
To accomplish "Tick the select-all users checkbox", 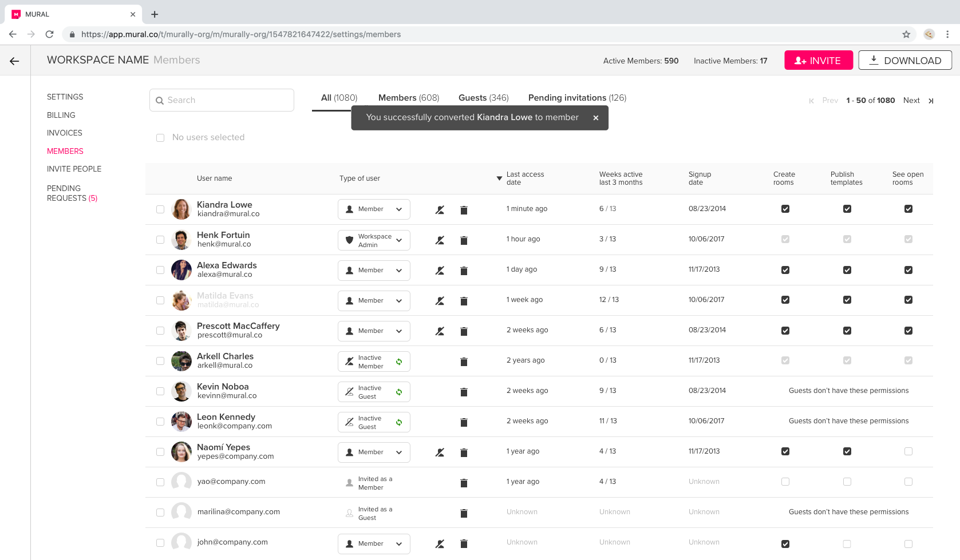I will (x=160, y=138).
